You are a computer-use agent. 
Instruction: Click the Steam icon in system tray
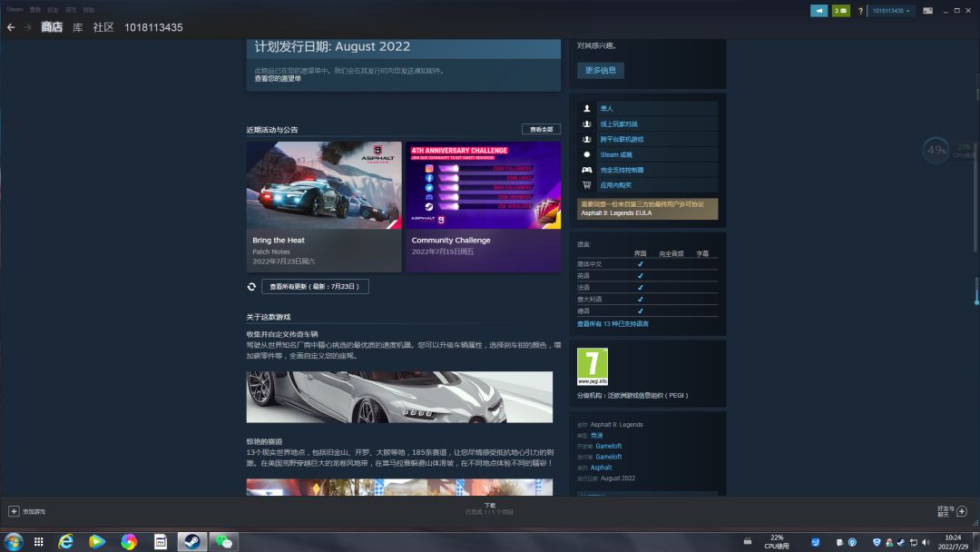[x=901, y=542]
